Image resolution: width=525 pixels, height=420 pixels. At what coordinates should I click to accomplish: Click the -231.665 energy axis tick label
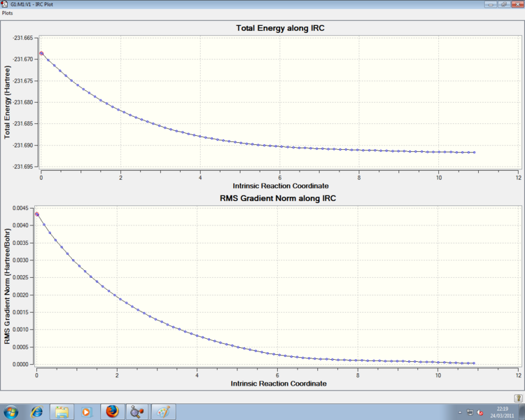pyautogui.click(x=23, y=38)
